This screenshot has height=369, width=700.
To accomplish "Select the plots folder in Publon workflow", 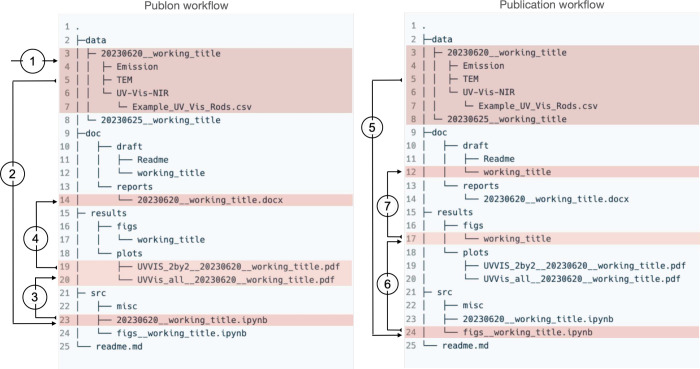I will [129, 253].
